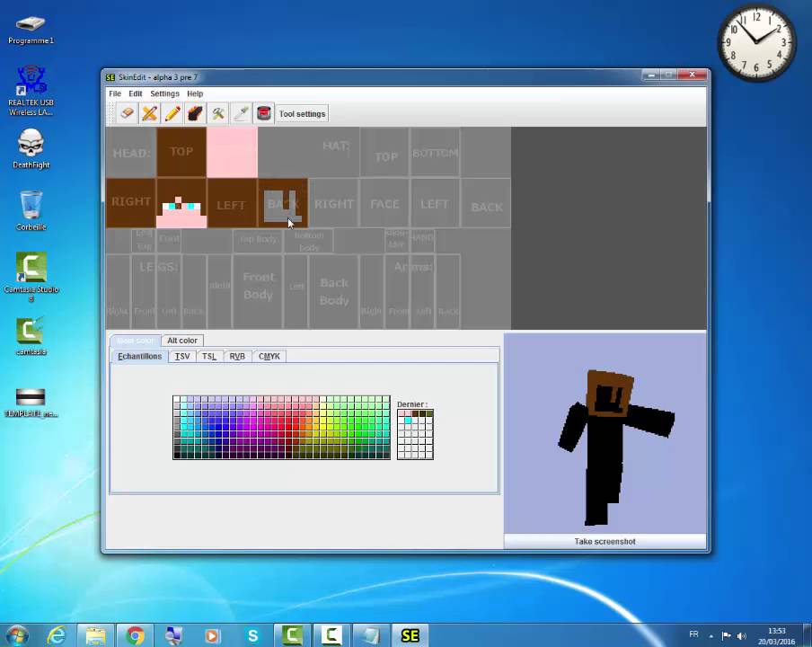
Task: Select the Corbeille recycle bin icon
Action: coord(31,210)
